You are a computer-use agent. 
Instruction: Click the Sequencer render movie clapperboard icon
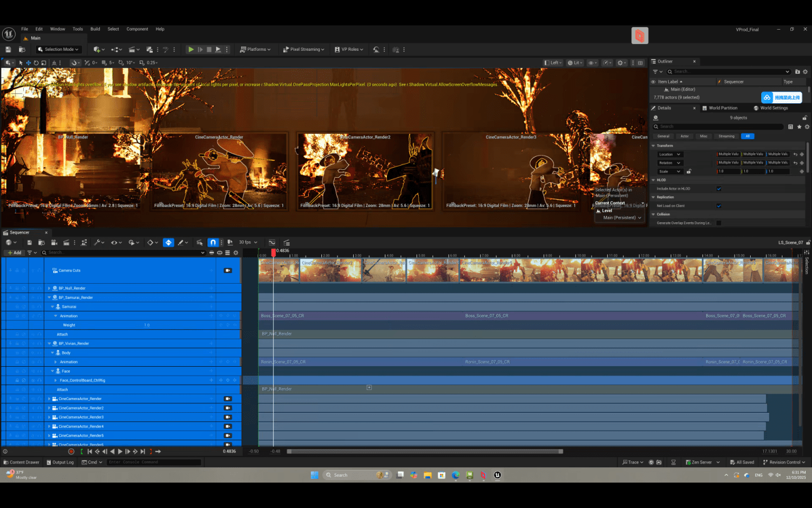click(66, 242)
